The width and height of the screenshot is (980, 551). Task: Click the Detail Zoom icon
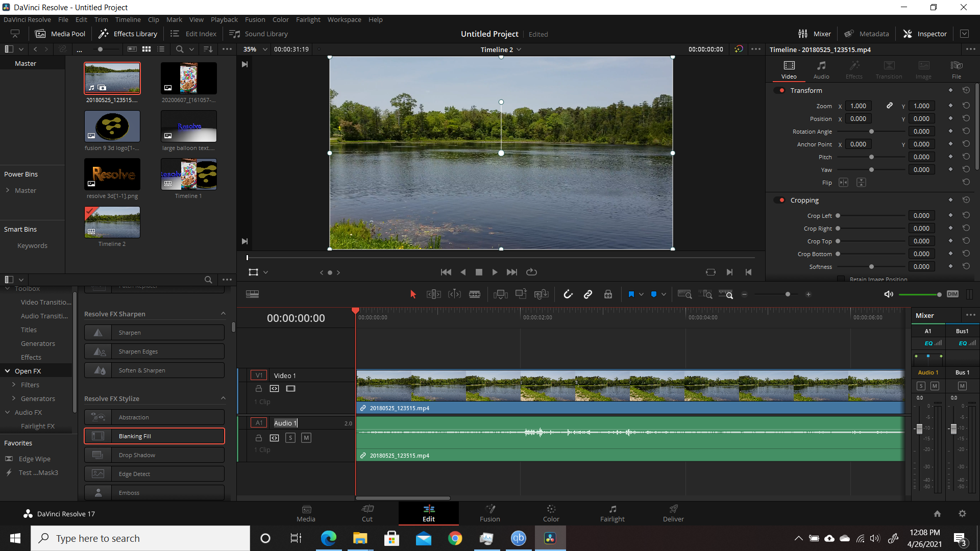pos(705,294)
